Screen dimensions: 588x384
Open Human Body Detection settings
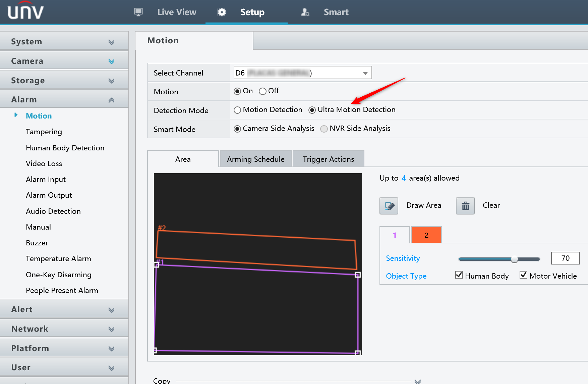tap(65, 148)
